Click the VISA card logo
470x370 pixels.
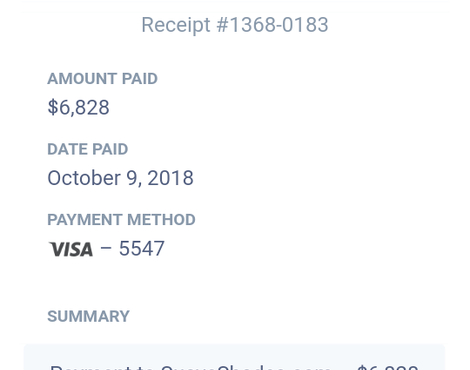[x=71, y=249]
